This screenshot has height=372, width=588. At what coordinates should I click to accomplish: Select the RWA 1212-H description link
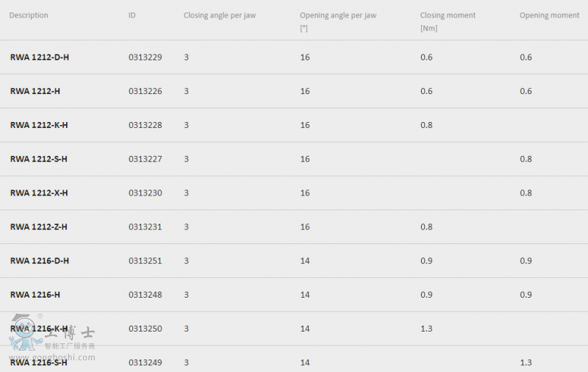click(35, 91)
